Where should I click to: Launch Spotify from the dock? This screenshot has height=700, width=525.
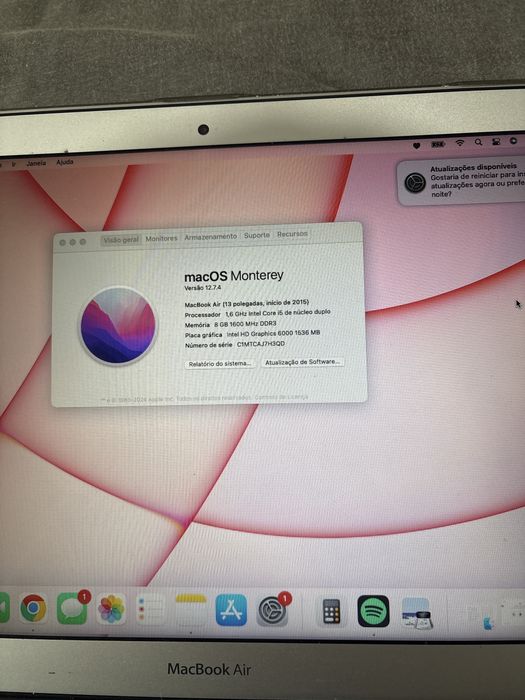(374, 611)
